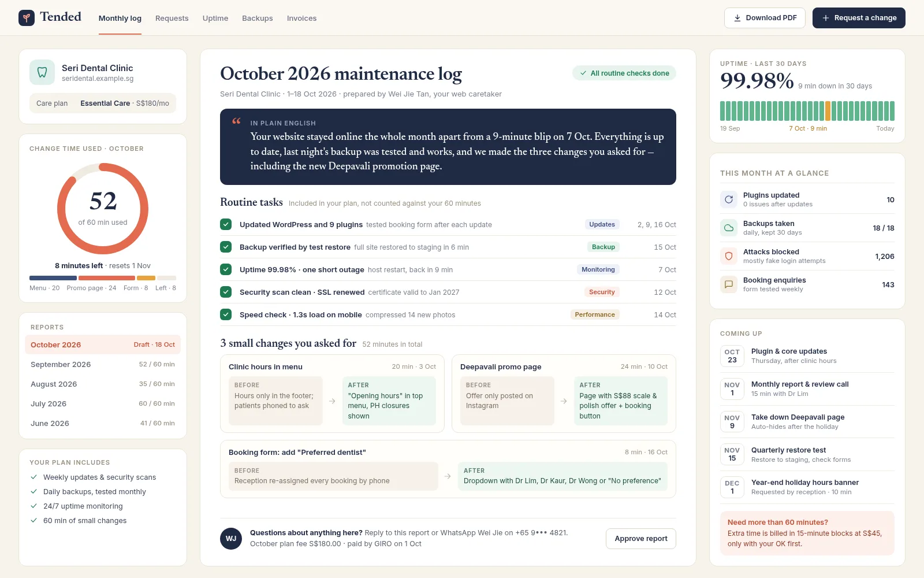Click the DEC 1 date badge
924x578 pixels.
(x=732, y=487)
